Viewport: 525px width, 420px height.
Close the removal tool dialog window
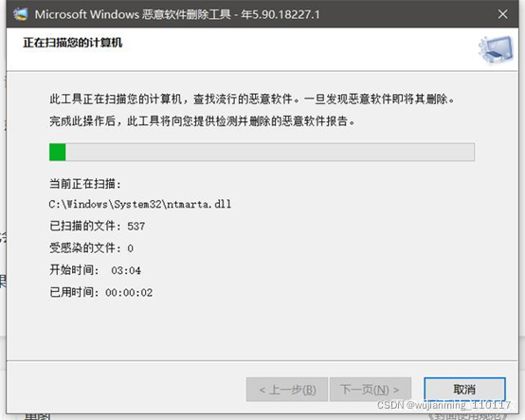pyautogui.click(x=502, y=14)
